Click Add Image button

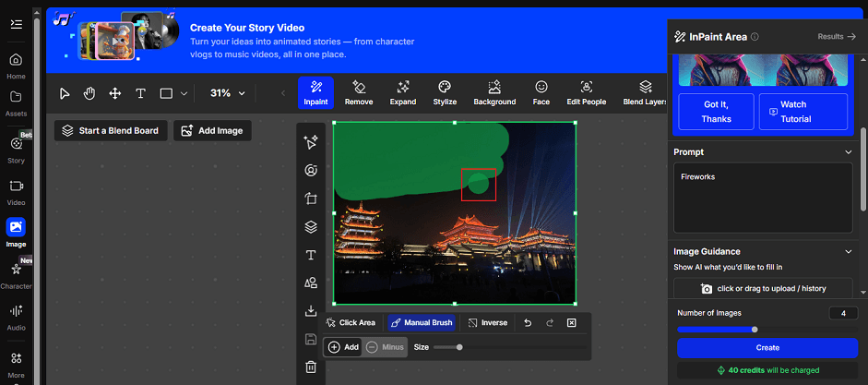[x=212, y=131]
